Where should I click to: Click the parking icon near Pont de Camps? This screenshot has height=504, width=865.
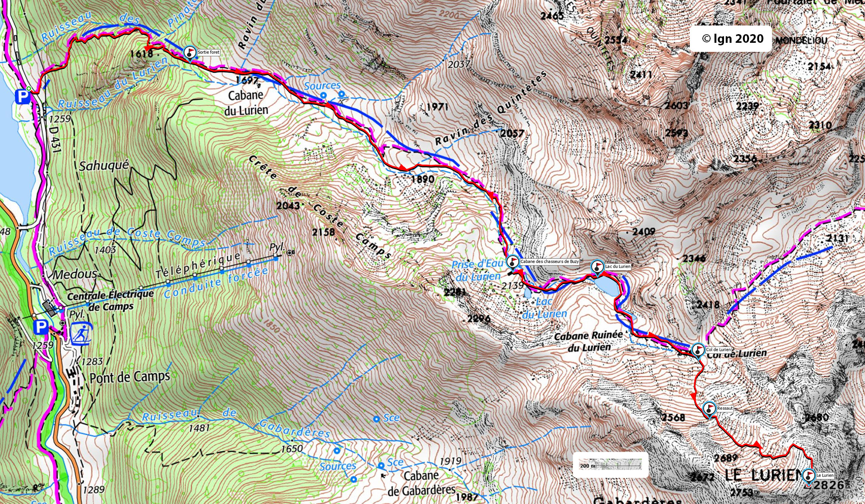[x=41, y=327]
